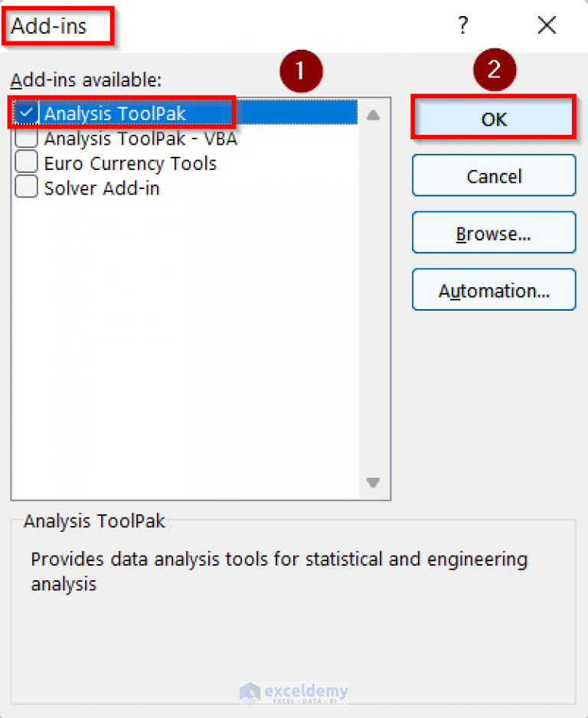This screenshot has width=588, height=718.
Task: Click the scrollbar down arrow
Action: (x=373, y=482)
